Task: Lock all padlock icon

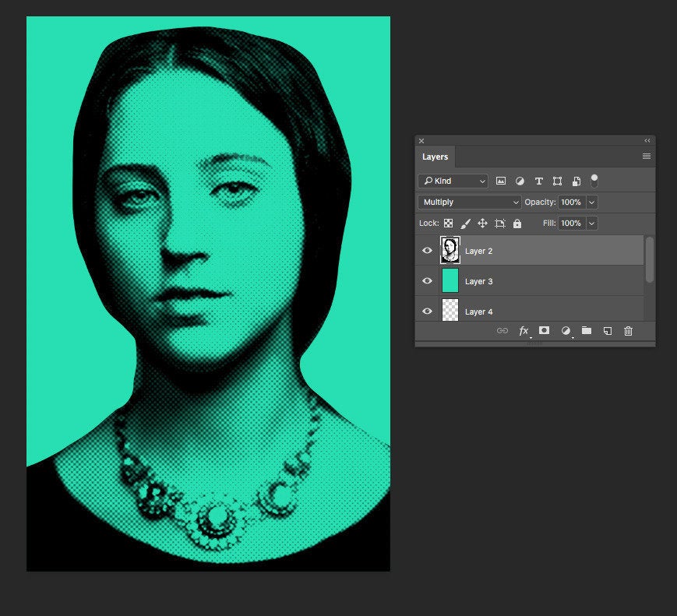Action: [x=517, y=224]
